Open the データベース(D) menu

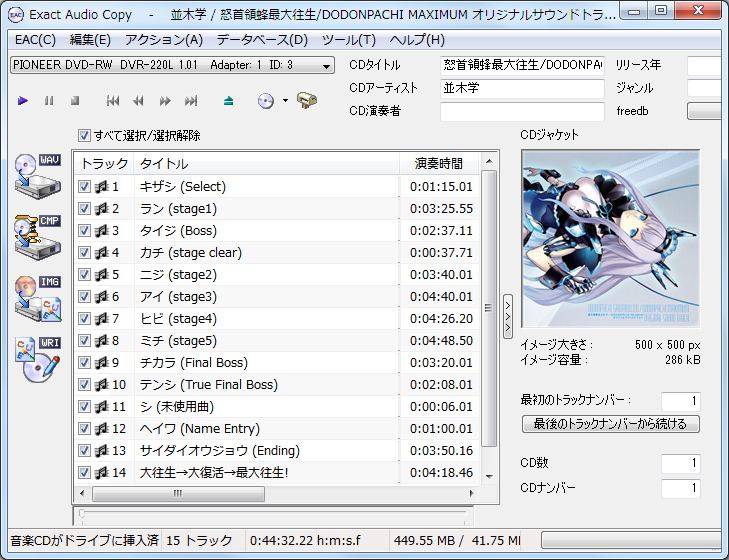tap(262, 40)
